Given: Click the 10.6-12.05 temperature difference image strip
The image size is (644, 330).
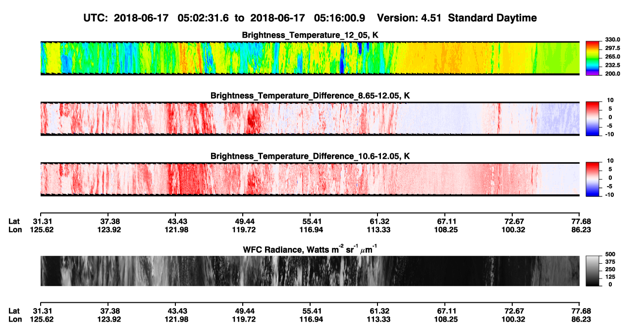Looking at the screenshot, I should click(310, 179).
